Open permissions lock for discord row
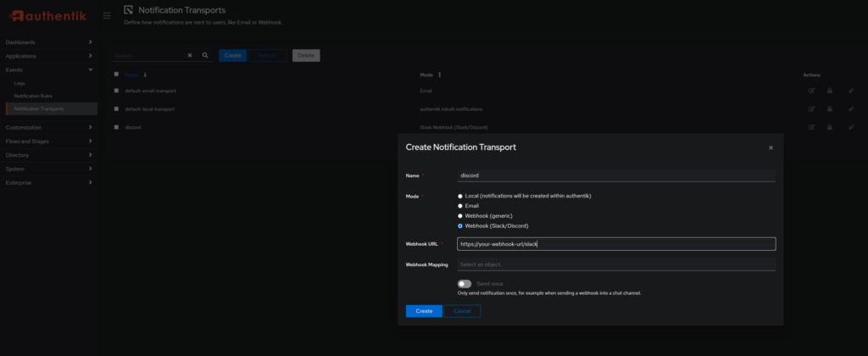 829,127
